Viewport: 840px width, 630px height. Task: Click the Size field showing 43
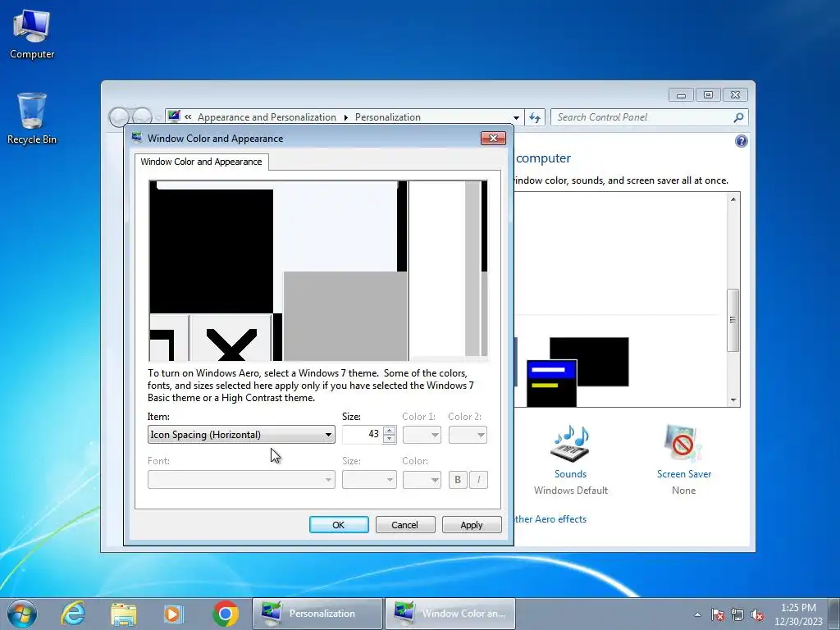click(x=363, y=435)
